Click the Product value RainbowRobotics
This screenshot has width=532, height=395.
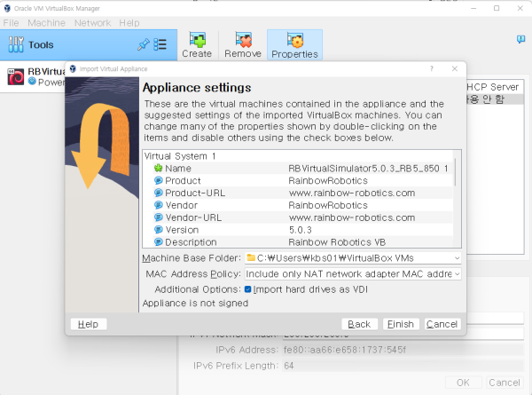pyautogui.click(x=328, y=180)
